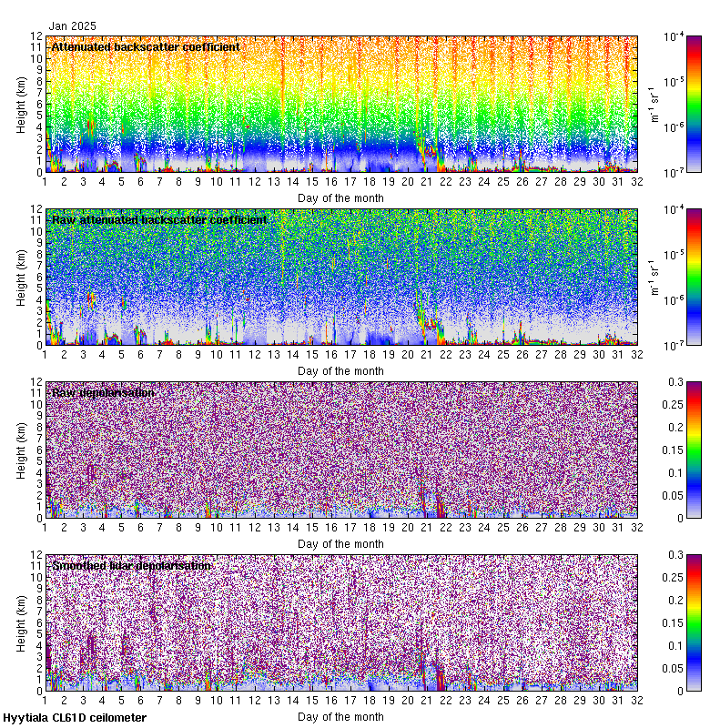The width and height of the screenshot is (710, 728).
Task: Click day 21 tick label under Attenuated backscatter plot
Action: click(x=426, y=181)
